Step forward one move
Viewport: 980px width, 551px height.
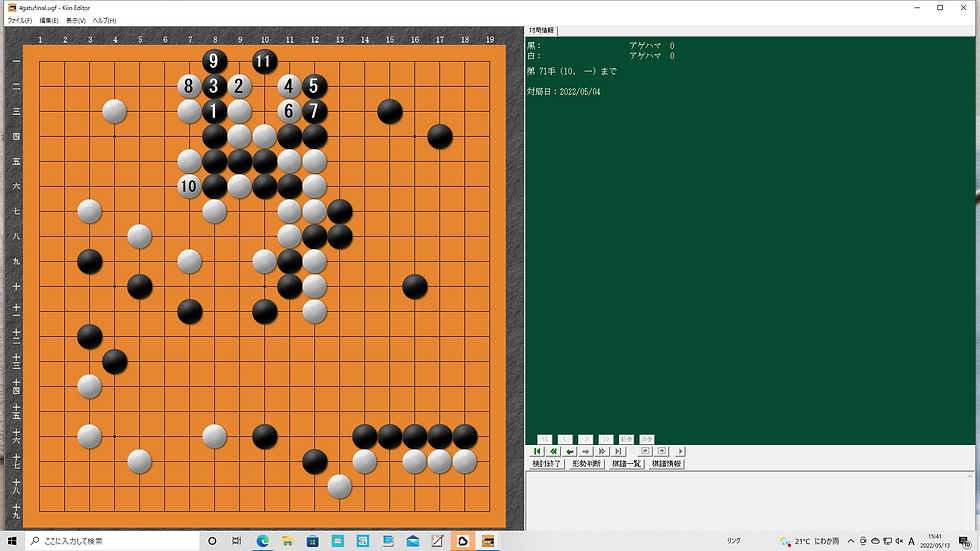tap(586, 451)
